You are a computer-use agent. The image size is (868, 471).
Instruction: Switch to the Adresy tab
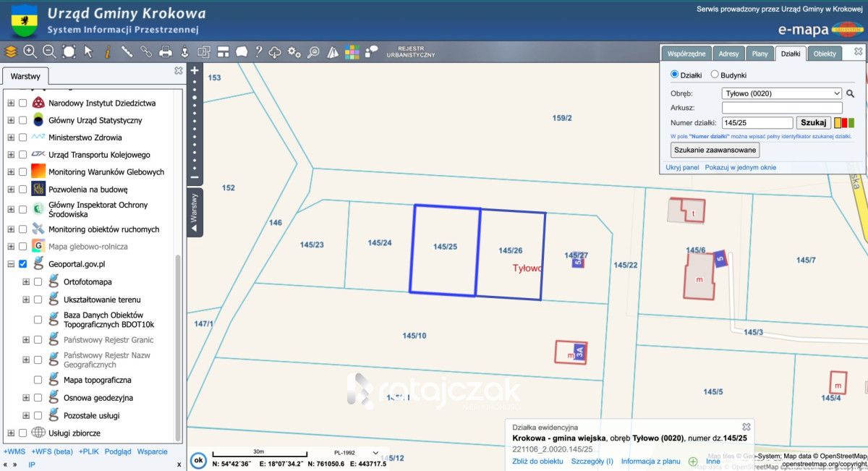coord(729,54)
